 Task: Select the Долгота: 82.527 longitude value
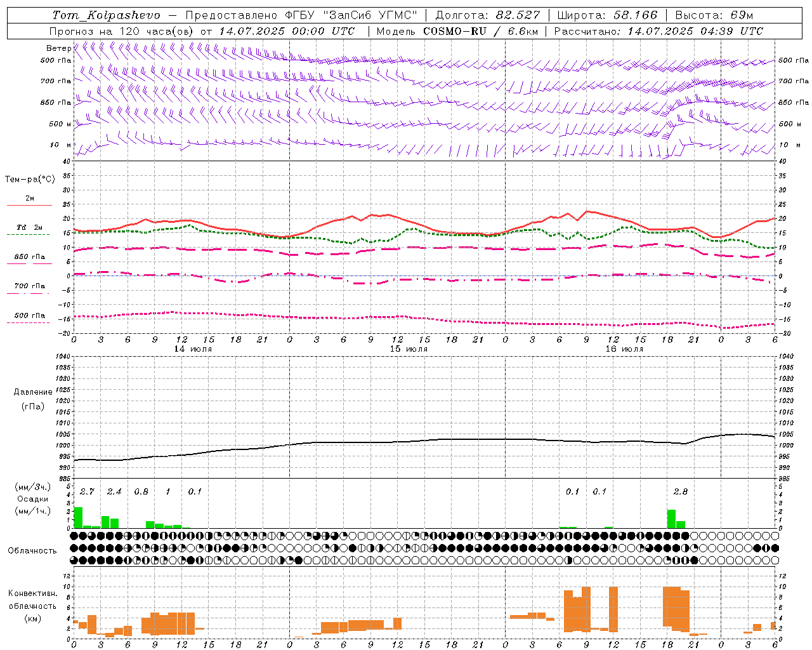488,15
